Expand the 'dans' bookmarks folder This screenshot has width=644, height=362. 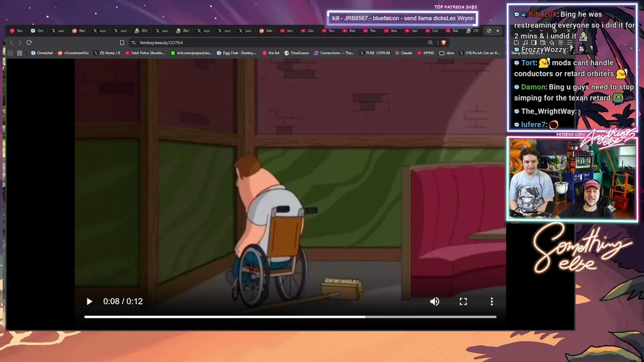(x=447, y=53)
